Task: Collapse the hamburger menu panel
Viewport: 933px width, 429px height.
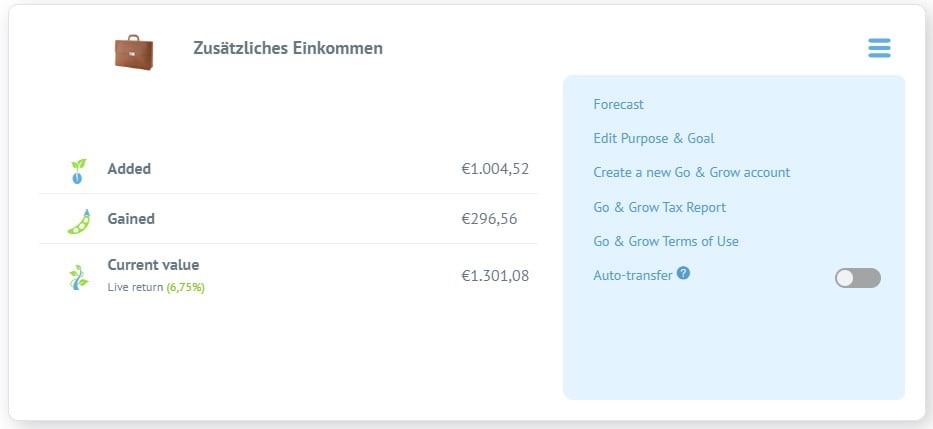Action: click(x=879, y=48)
